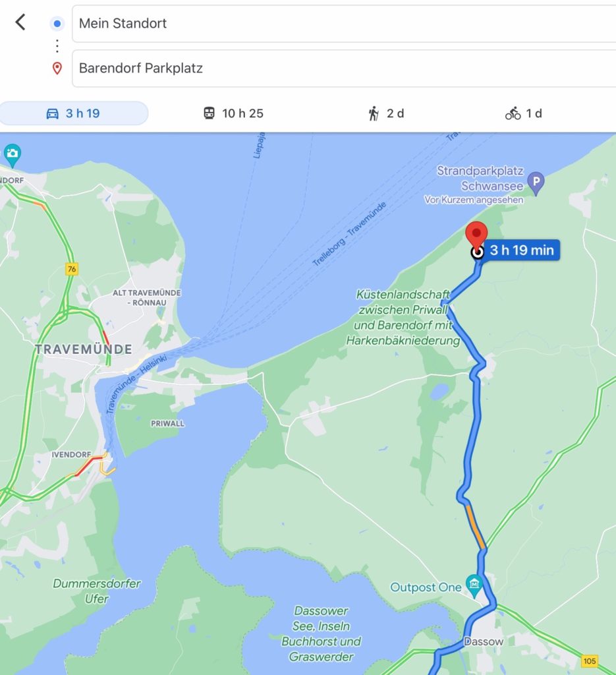Click the red destination pin icon beside field

(57, 68)
